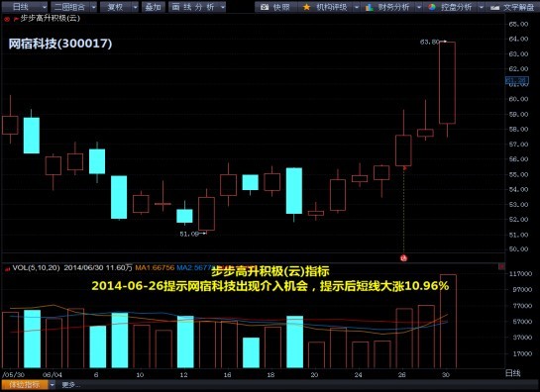Click the tall 06/30 candlestick body
Viewport: 540px width, 392px height.
[x=447, y=82]
